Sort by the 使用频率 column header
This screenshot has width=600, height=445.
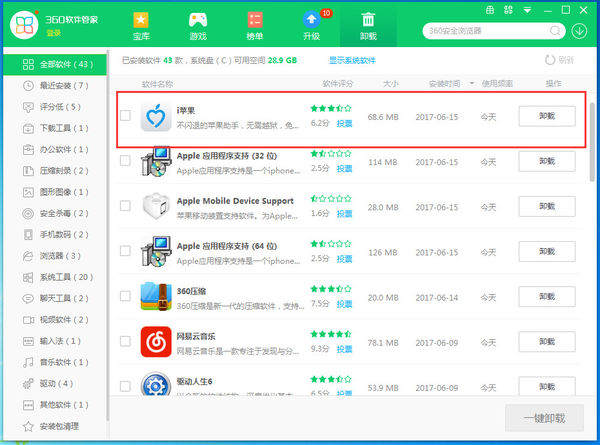pos(497,84)
